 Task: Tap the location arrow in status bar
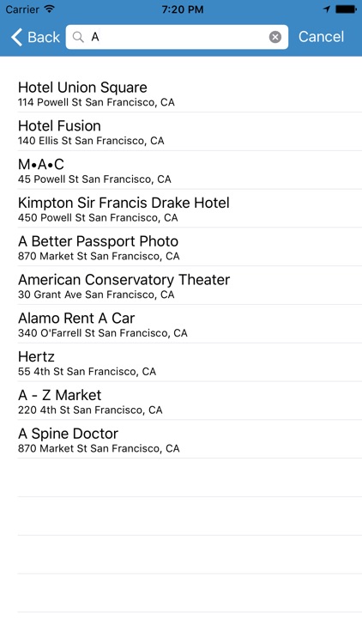click(327, 9)
